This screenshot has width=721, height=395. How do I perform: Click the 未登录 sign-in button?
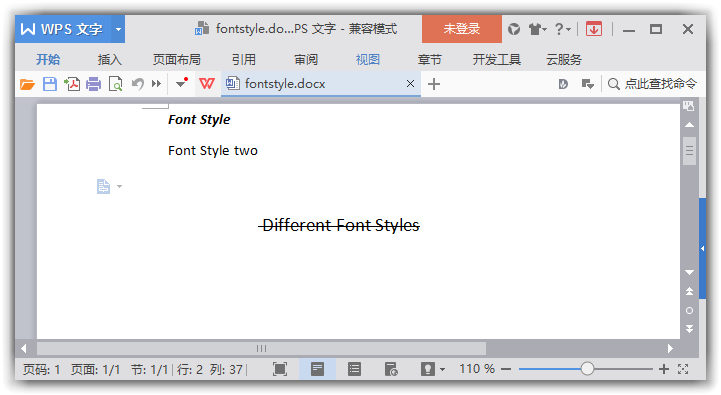[462, 29]
